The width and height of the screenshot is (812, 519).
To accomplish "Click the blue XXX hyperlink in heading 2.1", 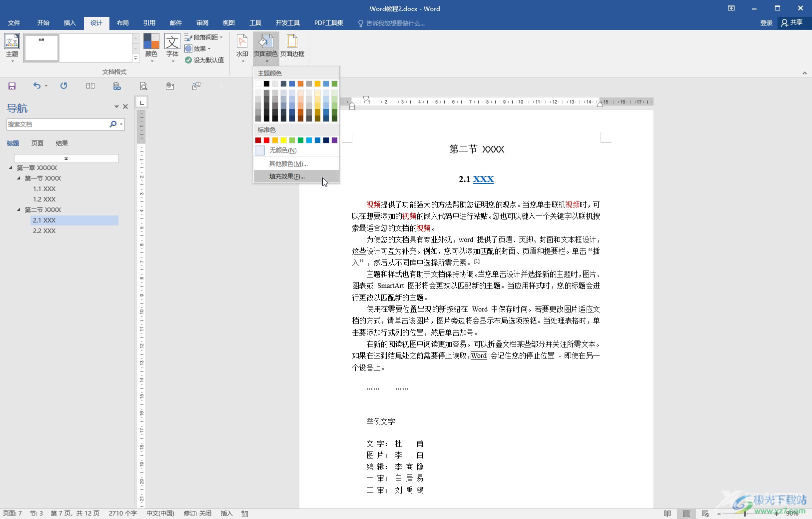I will (x=483, y=179).
